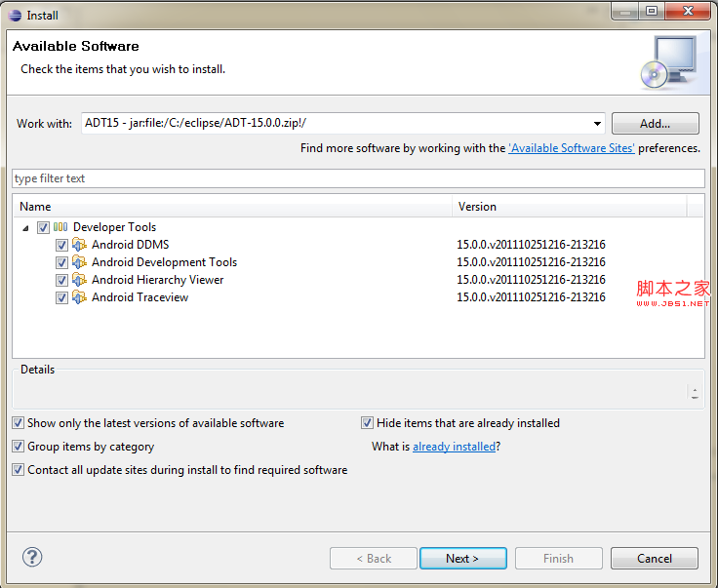
Task: Click the Android Development Tools feature icon
Action: click(79, 262)
